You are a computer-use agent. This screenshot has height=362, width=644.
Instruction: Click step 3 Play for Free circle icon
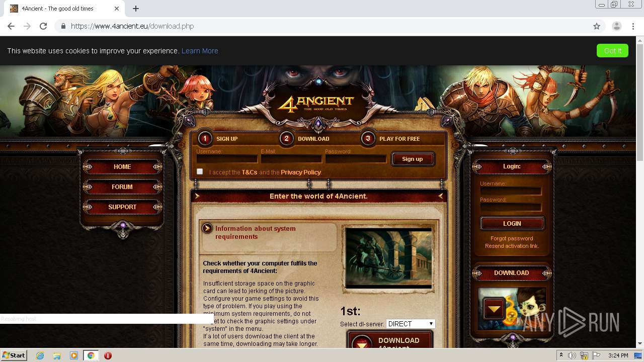pyautogui.click(x=368, y=138)
